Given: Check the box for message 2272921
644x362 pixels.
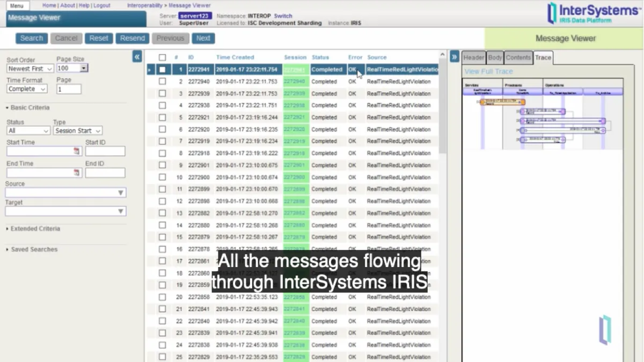Looking at the screenshot, I should (162, 117).
